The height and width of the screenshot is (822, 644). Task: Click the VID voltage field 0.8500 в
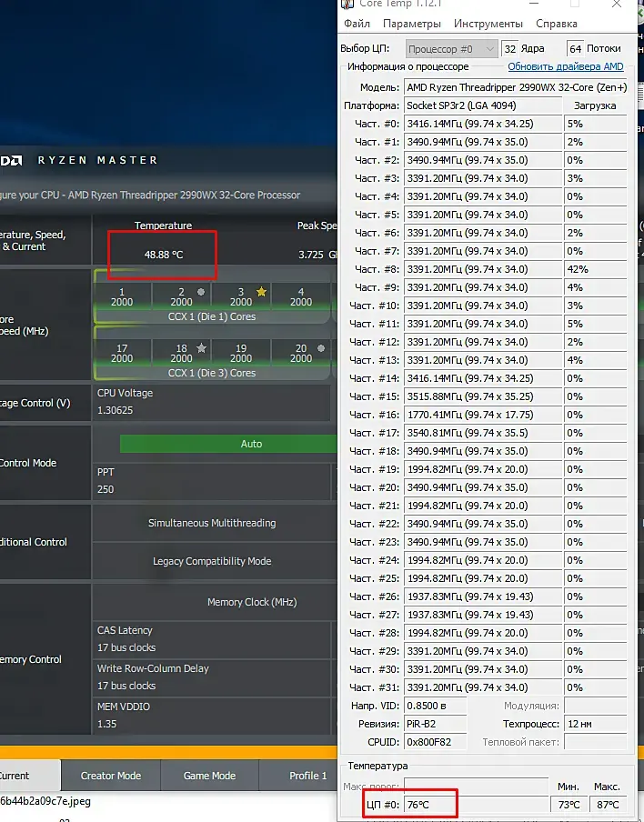pyautogui.click(x=435, y=706)
